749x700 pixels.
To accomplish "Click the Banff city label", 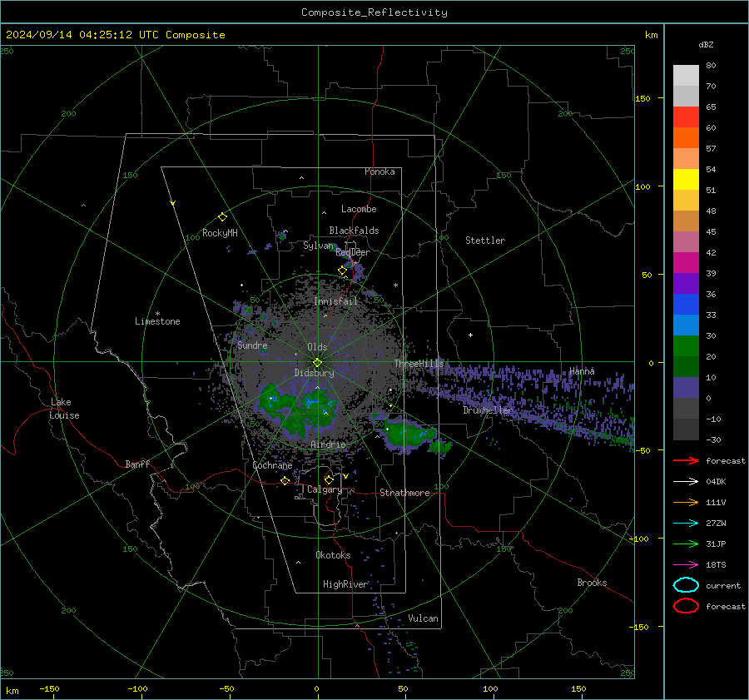I will (x=137, y=464).
